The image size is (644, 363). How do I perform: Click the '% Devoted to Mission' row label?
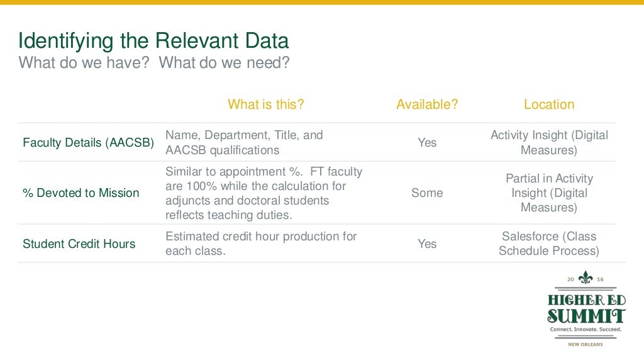coord(81,193)
